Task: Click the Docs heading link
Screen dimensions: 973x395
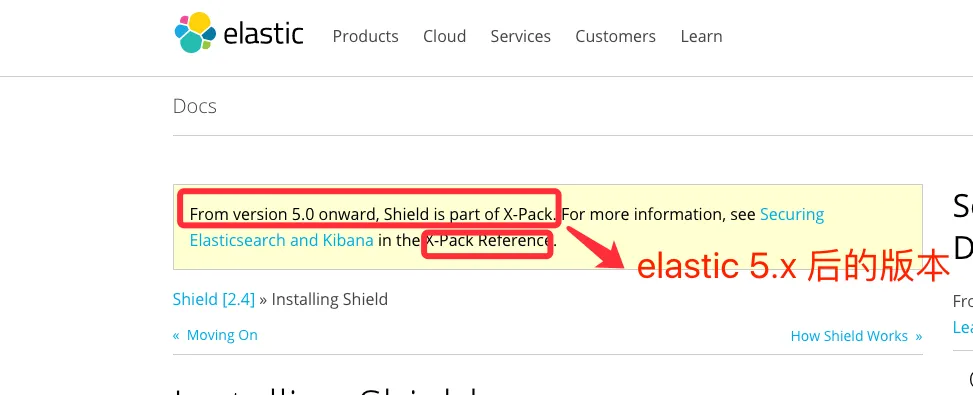Action: coord(195,106)
